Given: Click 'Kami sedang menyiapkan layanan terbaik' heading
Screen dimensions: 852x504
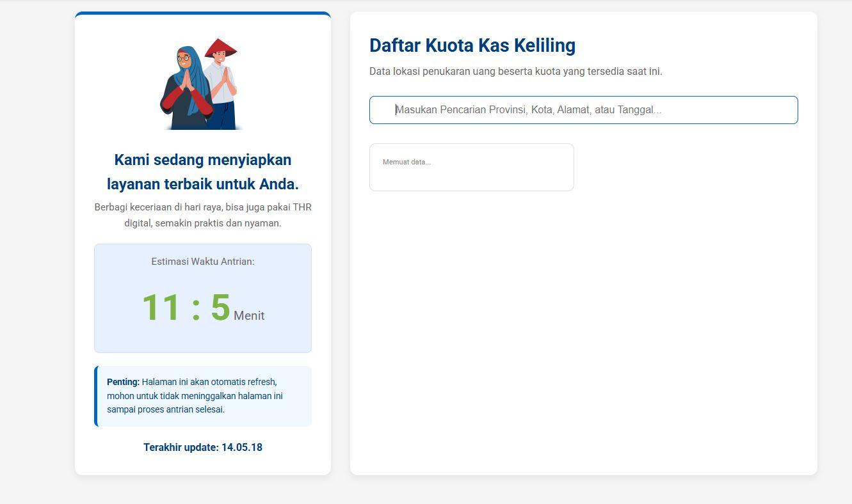Looking at the screenshot, I should click(x=203, y=172).
